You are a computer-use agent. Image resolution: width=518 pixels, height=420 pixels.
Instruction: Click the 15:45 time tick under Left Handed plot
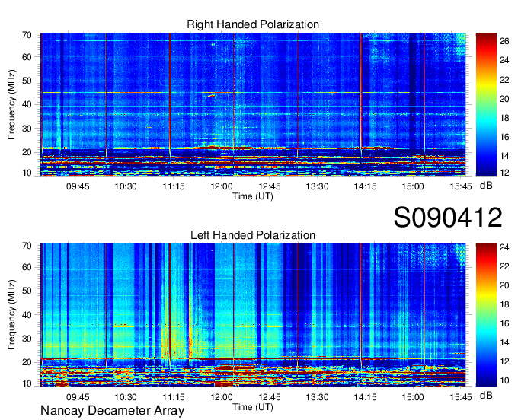pos(461,397)
